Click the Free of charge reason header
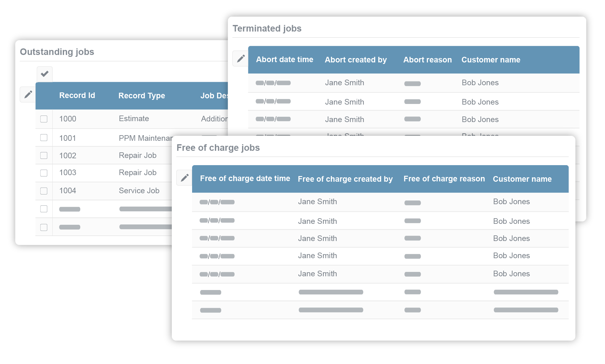Viewport: 605px width, 364px height. (x=444, y=179)
